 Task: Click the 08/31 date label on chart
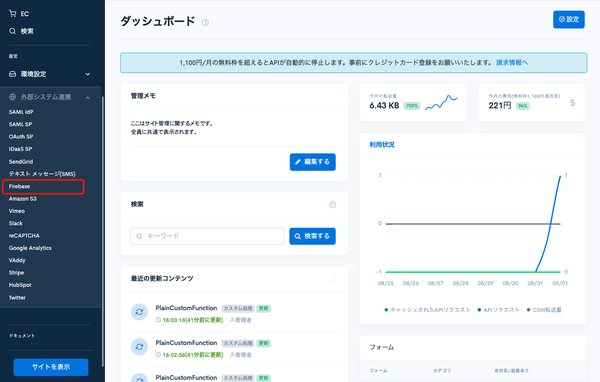535,283
